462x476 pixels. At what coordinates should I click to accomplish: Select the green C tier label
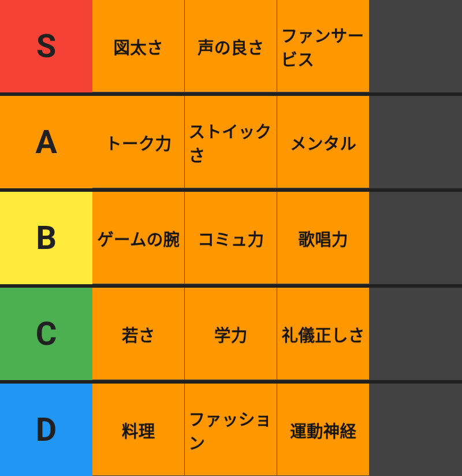[x=46, y=334]
